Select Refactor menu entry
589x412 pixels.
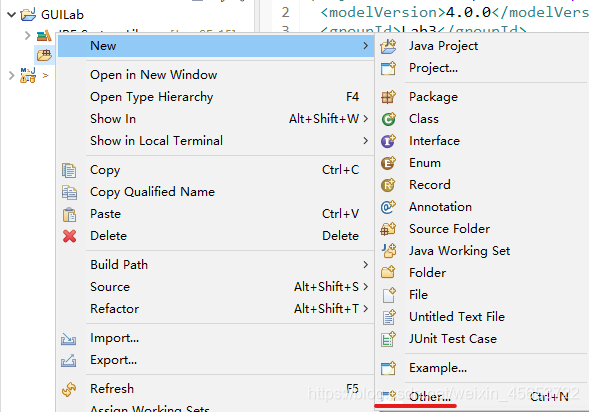216,309
